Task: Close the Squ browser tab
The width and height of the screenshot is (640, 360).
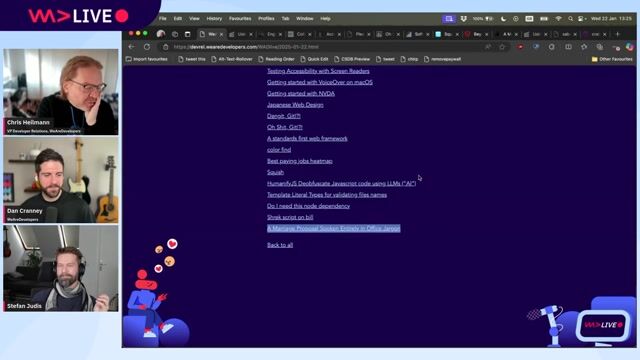Action: (457, 34)
